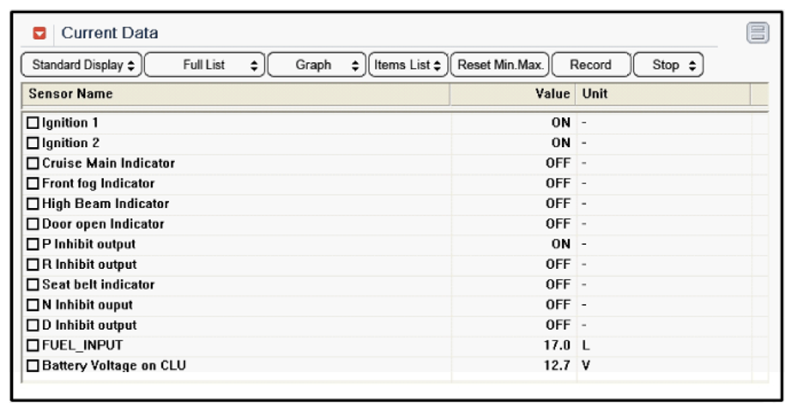The height and width of the screenshot is (412, 794).
Task: Click the ON value for P Inhibit output
Action: pos(561,244)
